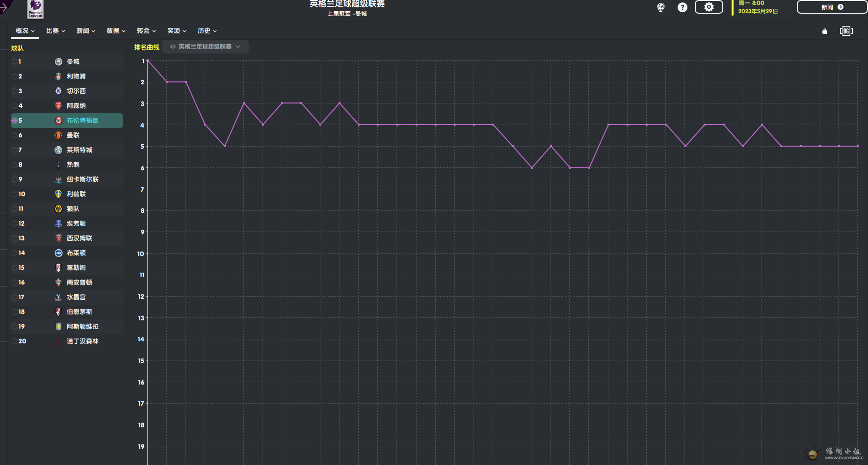Click the 新闻 continue button
The height and width of the screenshot is (465, 868).
pyautogui.click(x=832, y=7)
